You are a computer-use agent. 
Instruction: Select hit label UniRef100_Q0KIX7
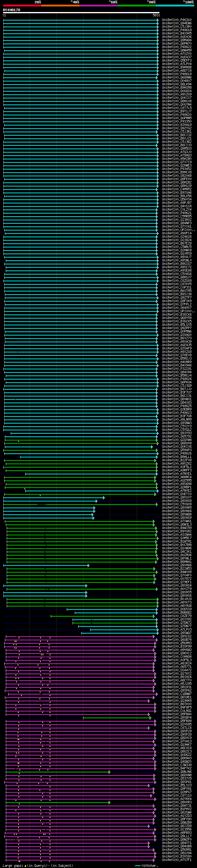pos(177,97)
